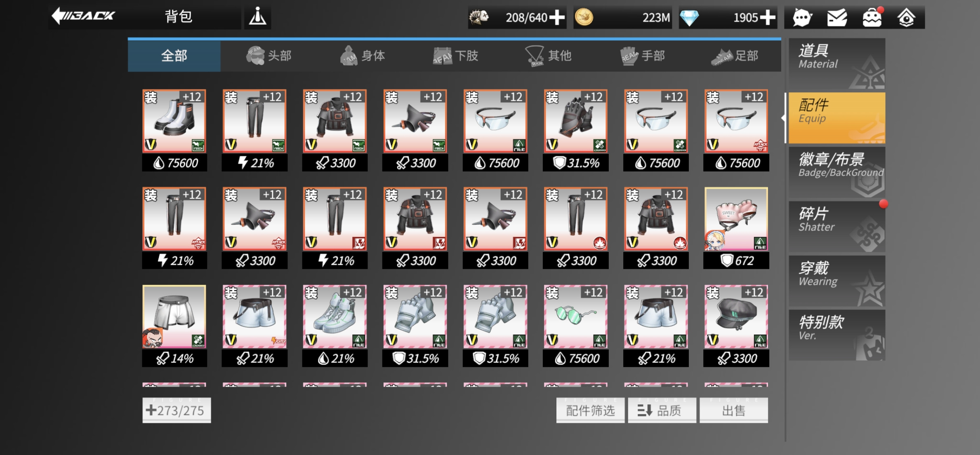980x455 pixels.
Task: Click the plus icon beside diamonds 1905
Action: click(x=768, y=17)
